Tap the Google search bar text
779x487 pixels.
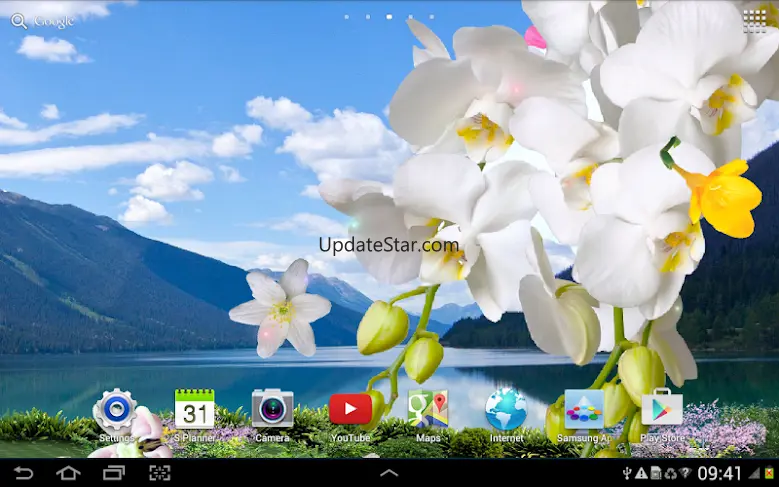(x=54, y=21)
